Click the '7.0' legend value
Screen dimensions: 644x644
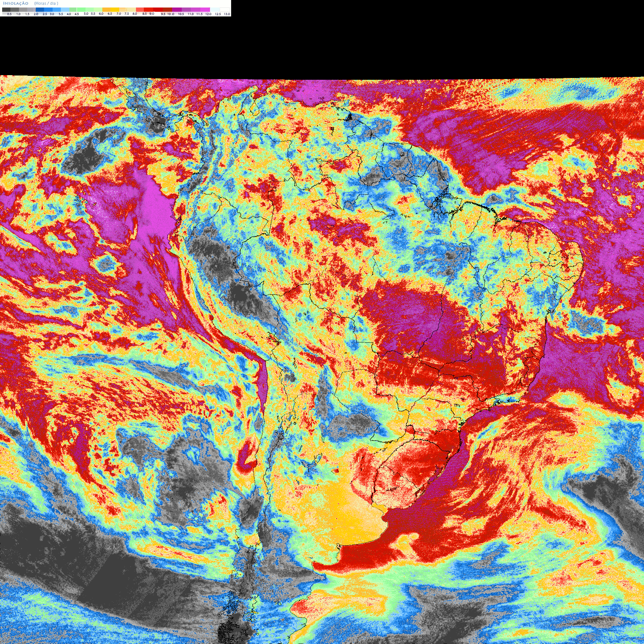(x=119, y=14)
